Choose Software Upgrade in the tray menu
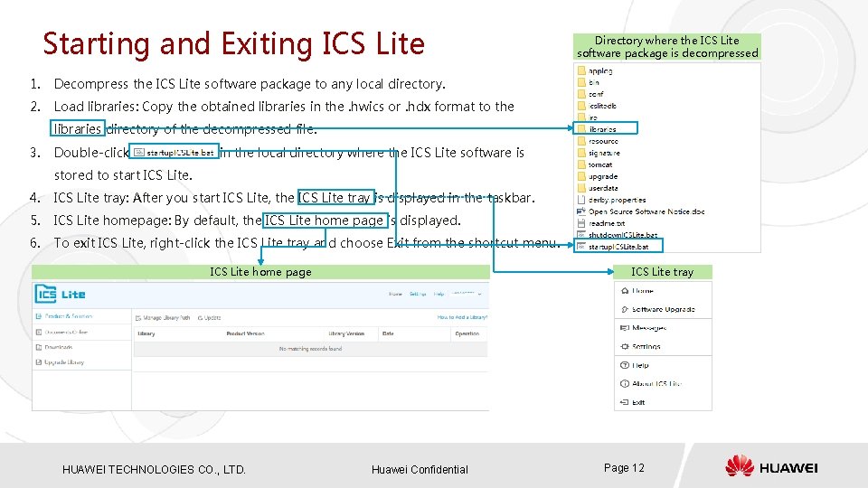868x488 pixels. [x=663, y=309]
